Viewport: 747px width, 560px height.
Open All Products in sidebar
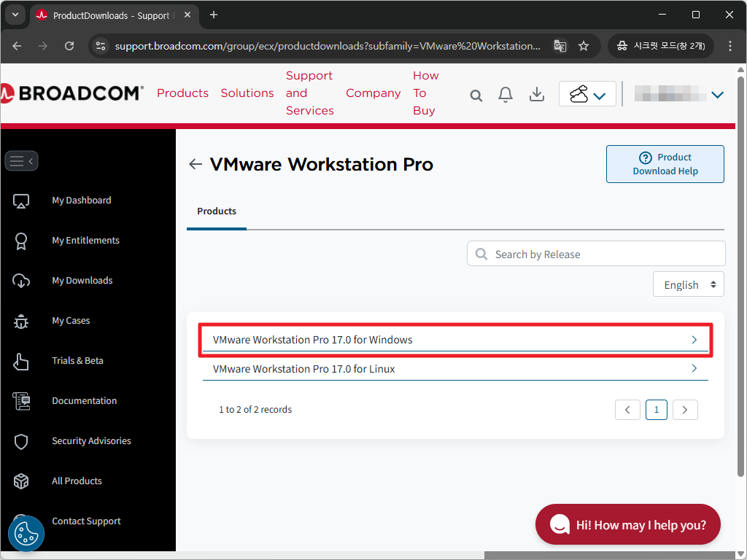point(77,481)
